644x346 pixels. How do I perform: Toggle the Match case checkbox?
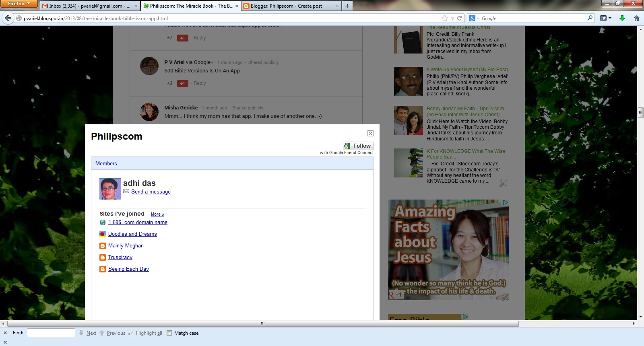coord(169,333)
